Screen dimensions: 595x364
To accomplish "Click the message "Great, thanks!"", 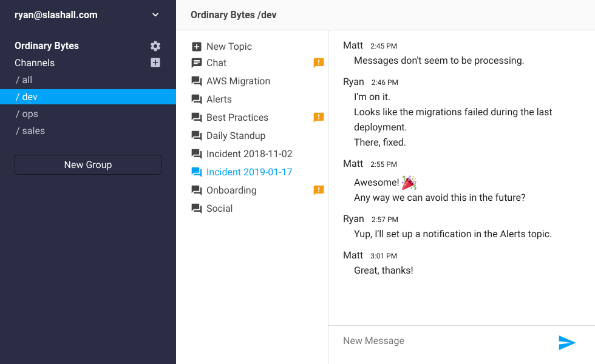I will (383, 271).
